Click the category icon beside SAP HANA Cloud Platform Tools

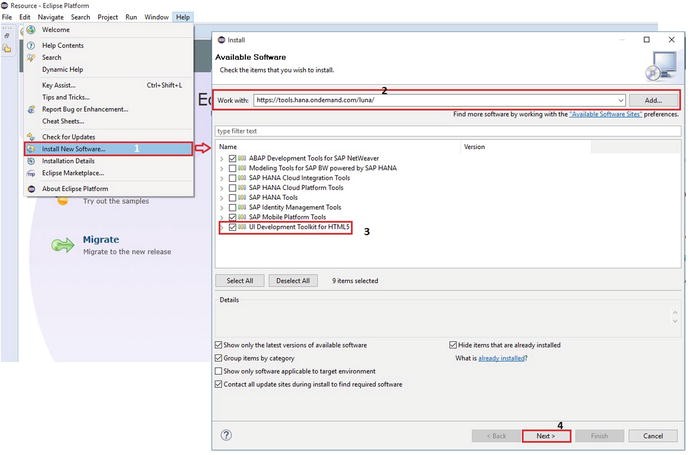[242, 188]
